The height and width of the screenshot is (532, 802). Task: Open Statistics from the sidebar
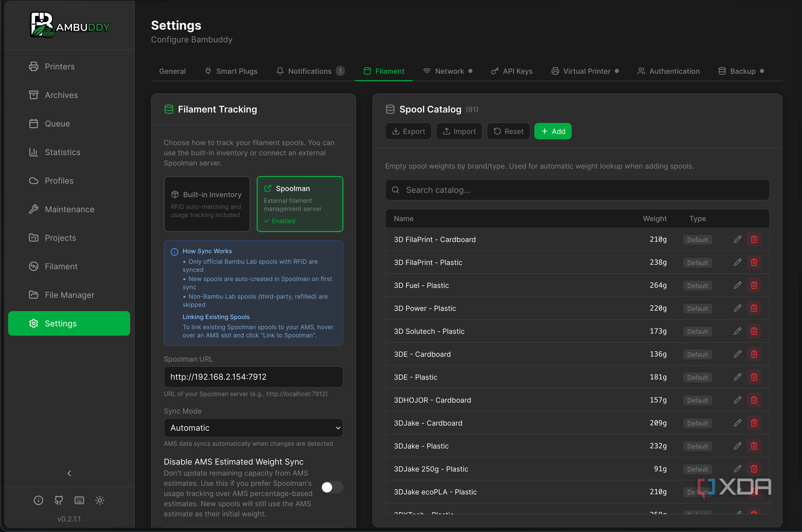[62, 153]
